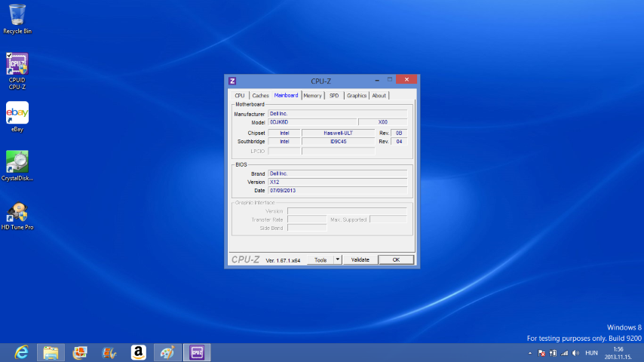Show hidden icons in the system tray
644x362 pixels.
coord(530,353)
